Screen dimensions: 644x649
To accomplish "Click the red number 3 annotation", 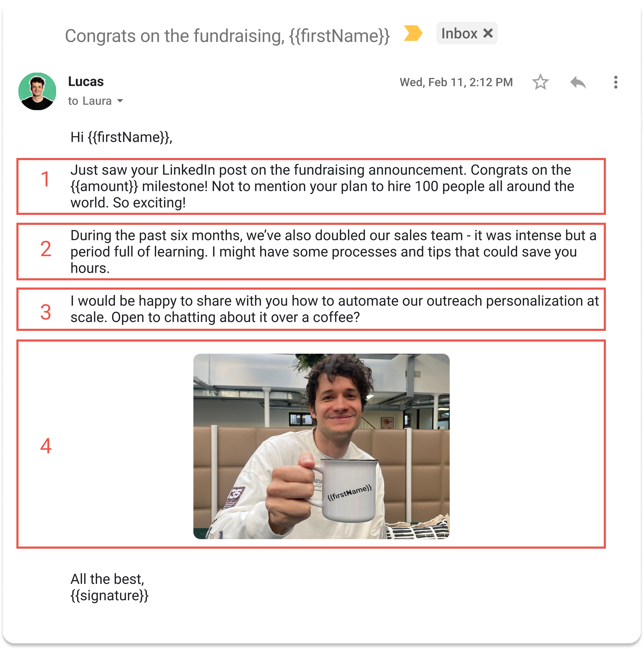I will coord(46,312).
